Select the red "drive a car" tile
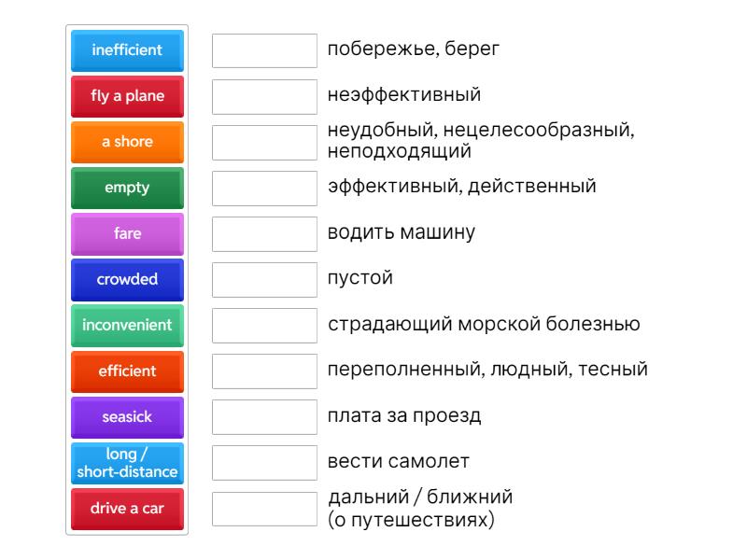747x560 pixels. (x=127, y=509)
